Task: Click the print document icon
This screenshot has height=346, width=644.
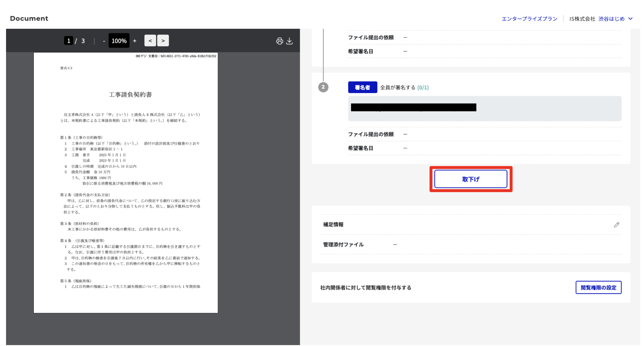Action: point(279,41)
